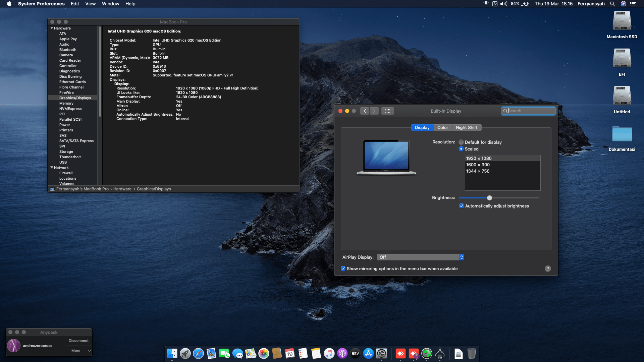Click the forward arrow in Built-in Display
This screenshot has width=644, height=362.
click(x=374, y=111)
